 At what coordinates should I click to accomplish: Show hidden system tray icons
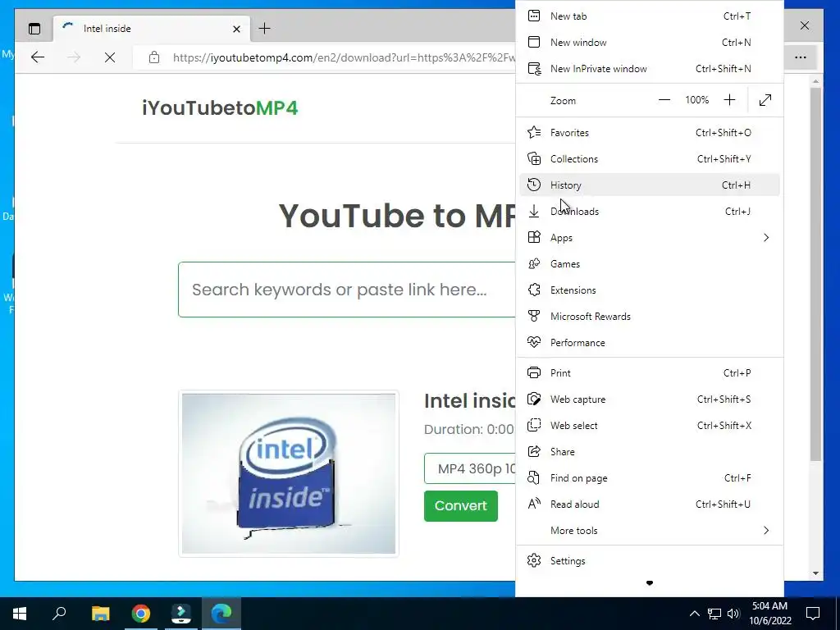tap(694, 614)
